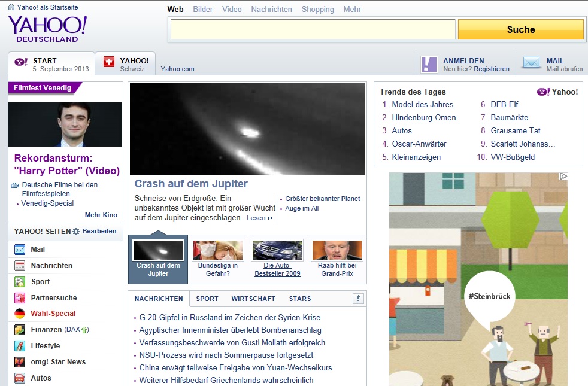
Task: Open the Mehr search options
Action: coord(352,10)
